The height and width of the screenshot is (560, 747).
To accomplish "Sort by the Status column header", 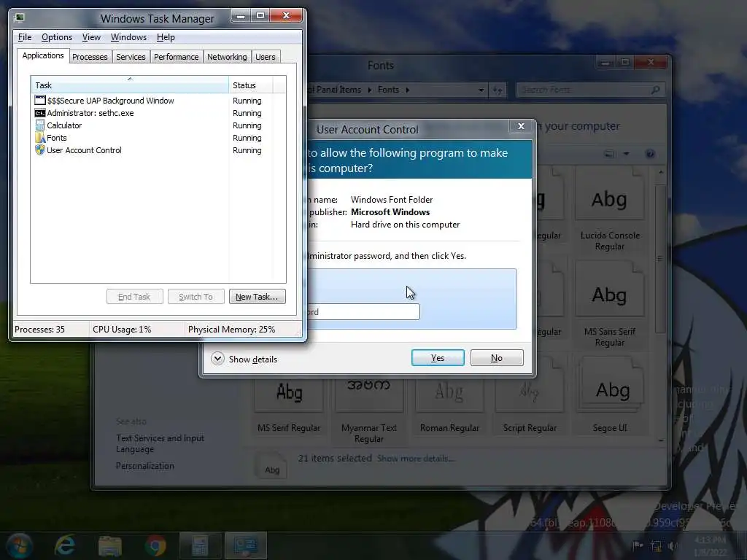I will pos(250,85).
